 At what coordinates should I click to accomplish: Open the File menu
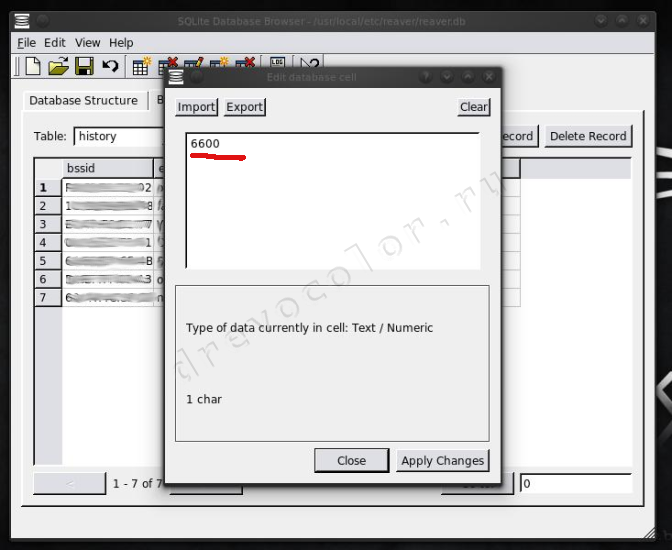(x=26, y=43)
